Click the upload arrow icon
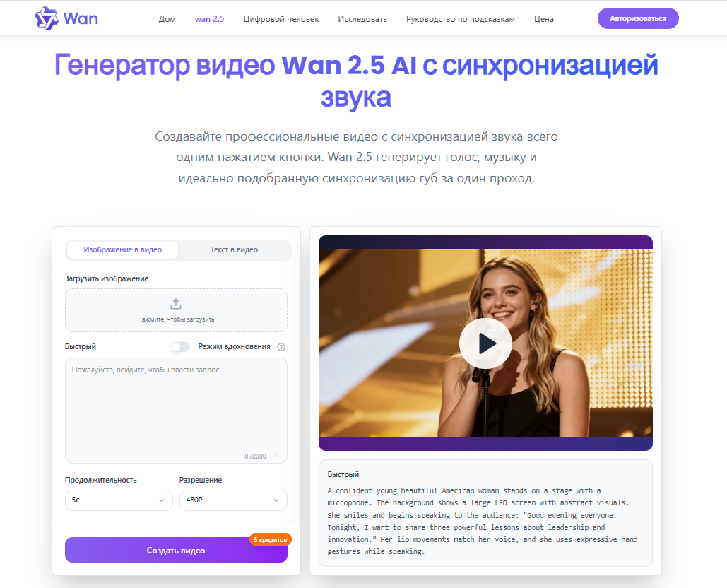Screen dimensions: 727x588 click(x=176, y=304)
